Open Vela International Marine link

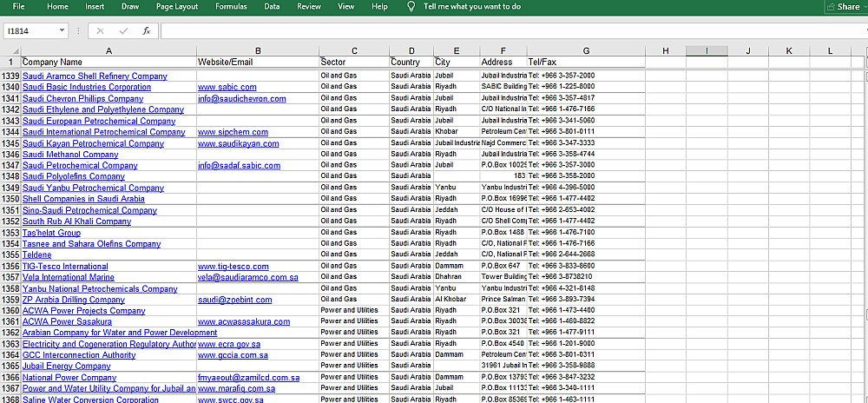[x=69, y=277]
